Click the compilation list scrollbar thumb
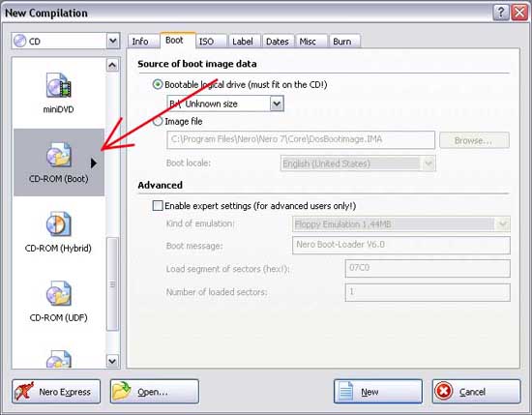 pyautogui.click(x=112, y=284)
